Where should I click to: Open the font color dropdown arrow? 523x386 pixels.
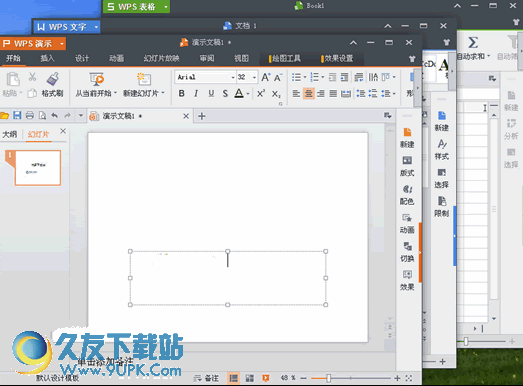[x=248, y=94]
